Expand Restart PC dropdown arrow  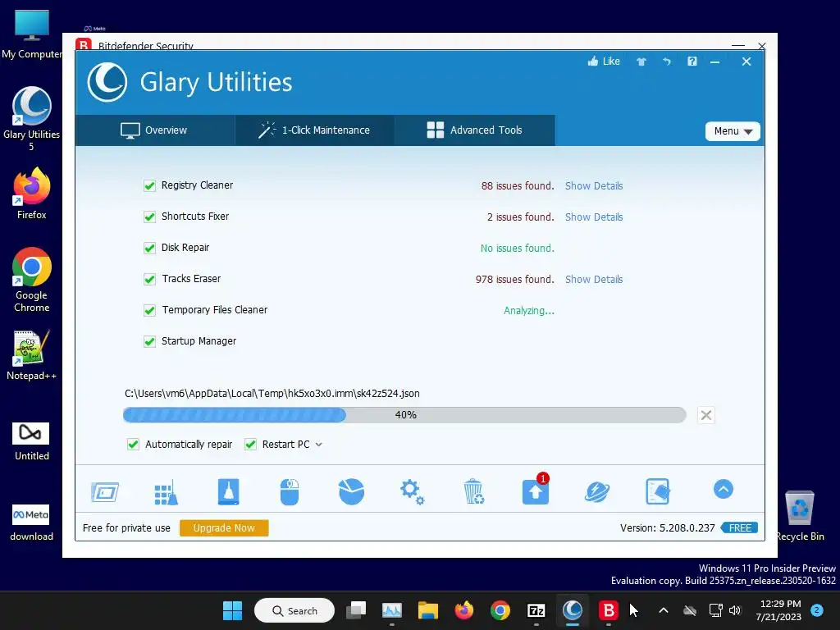tap(319, 445)
